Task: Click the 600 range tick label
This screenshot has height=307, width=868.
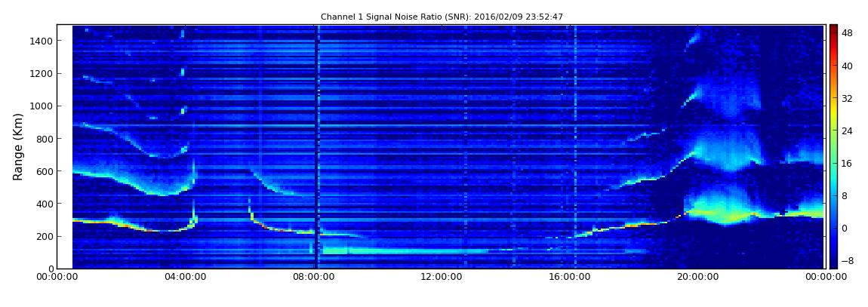Action: coord(45,171)
